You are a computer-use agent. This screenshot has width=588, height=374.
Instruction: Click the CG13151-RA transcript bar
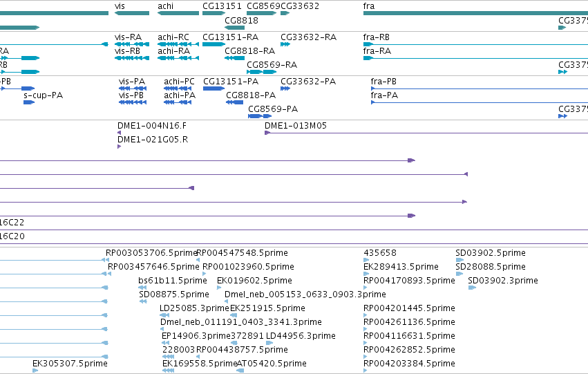tap(214, 44)
